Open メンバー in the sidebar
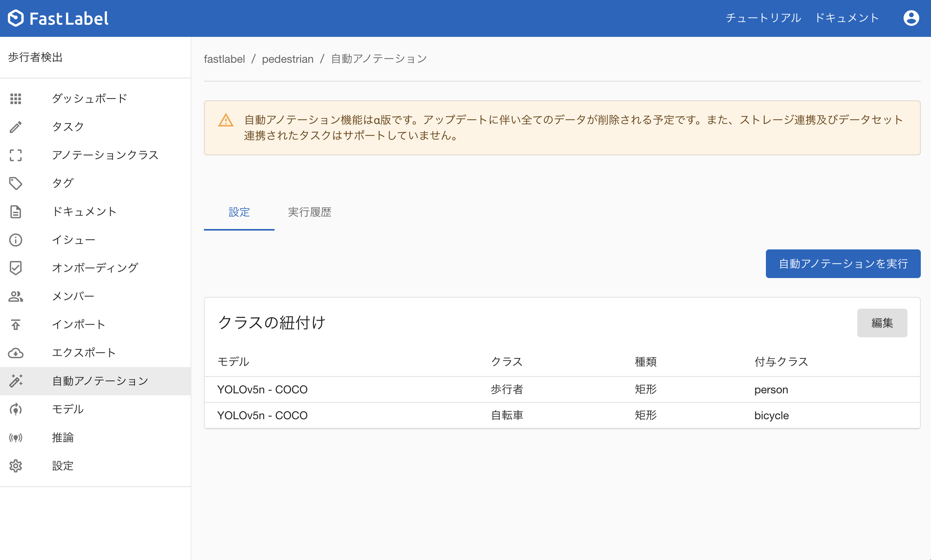Viewport: 931px width, 560px height. click(x=95, y=296)
